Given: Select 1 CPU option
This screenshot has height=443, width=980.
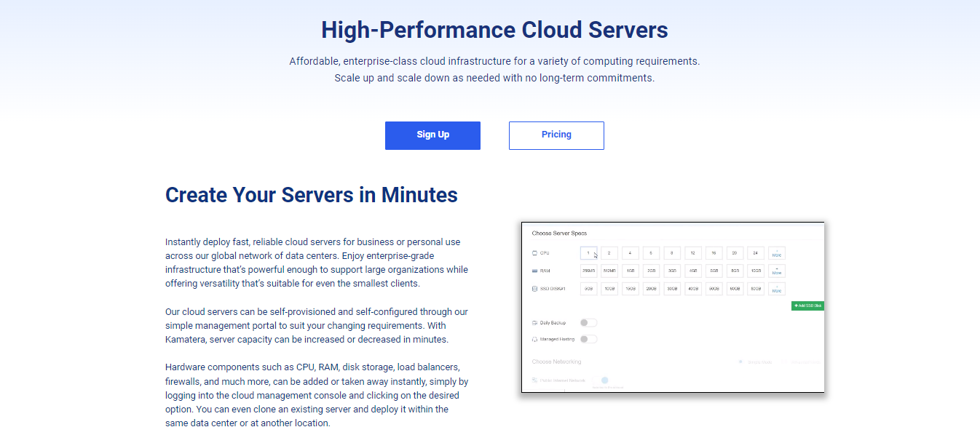Looking at the screenshot, I should (588, 253).
